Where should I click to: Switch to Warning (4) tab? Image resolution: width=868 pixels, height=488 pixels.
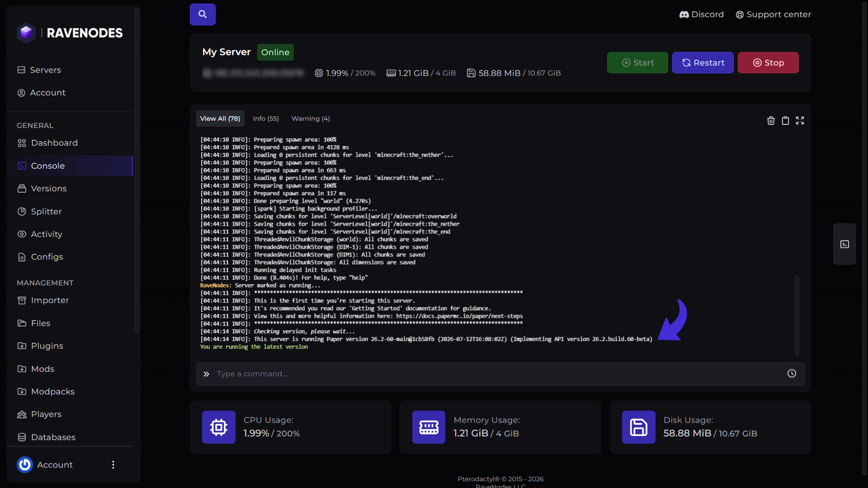coord(311,118)
